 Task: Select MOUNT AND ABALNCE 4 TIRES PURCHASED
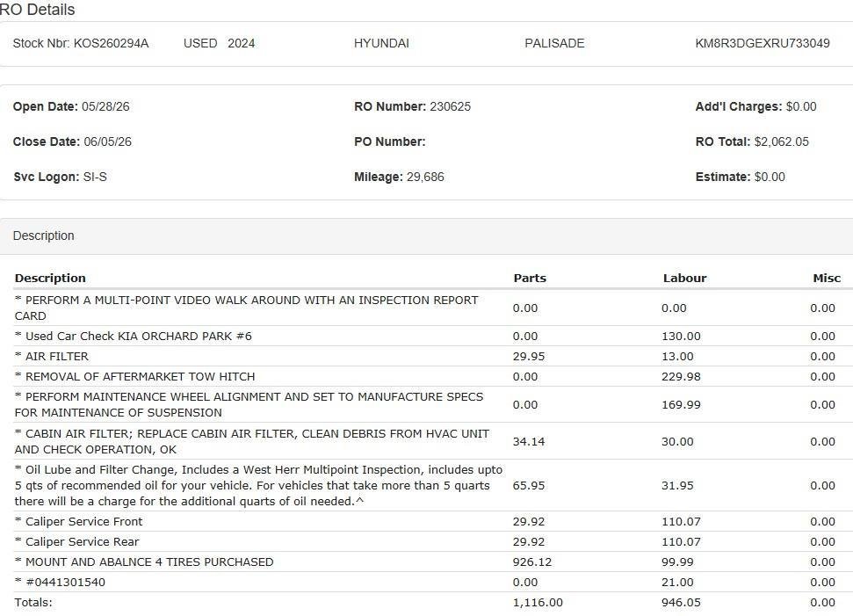coord(144,562)
